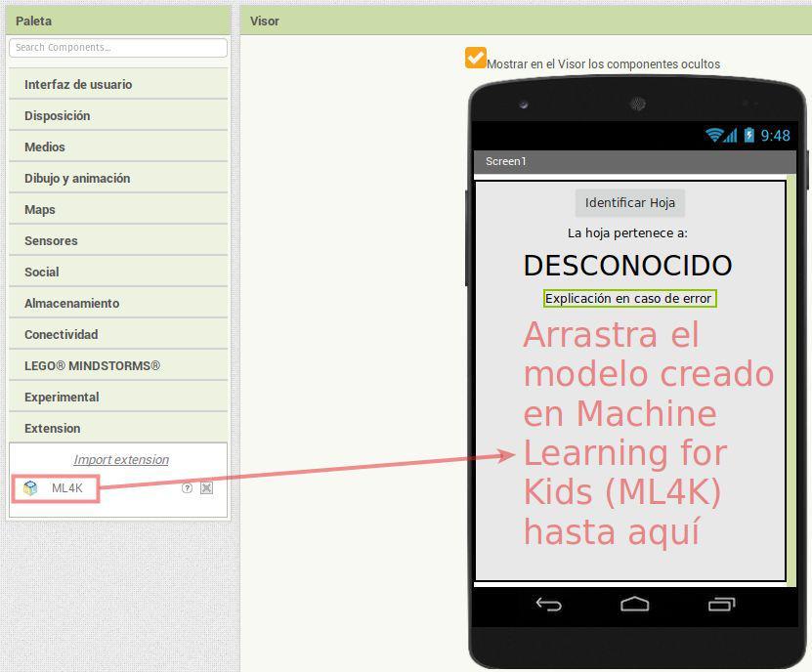Click the Import extension link

(x=121, y=459)
